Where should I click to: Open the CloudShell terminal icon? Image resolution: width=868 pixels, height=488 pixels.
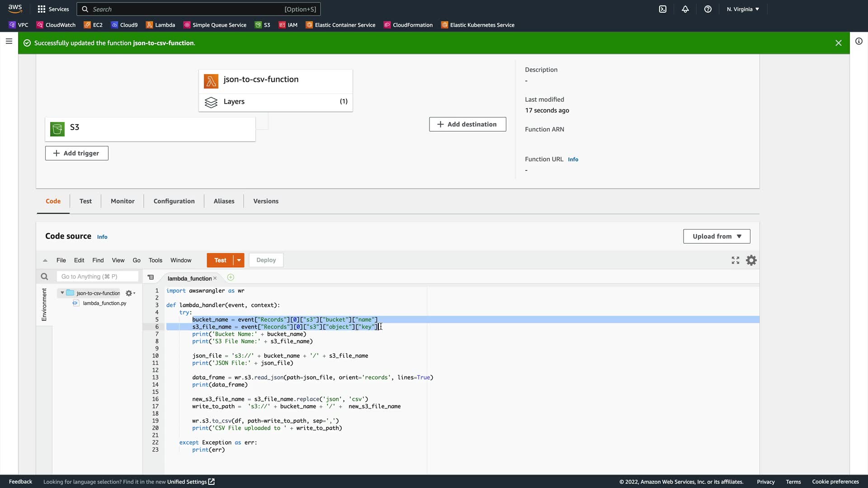663,9
